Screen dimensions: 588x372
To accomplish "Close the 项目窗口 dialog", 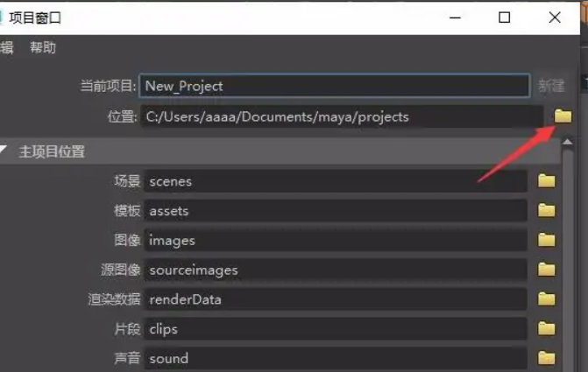I will [555, 18].
